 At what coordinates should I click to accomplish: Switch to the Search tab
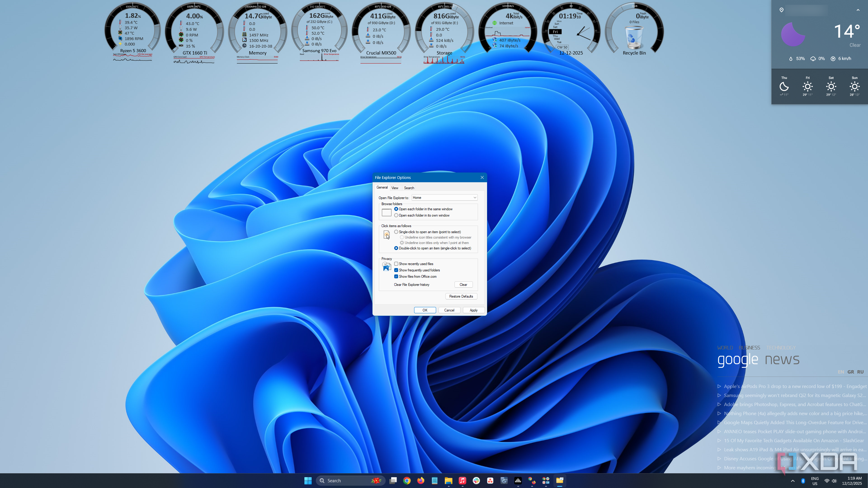[409, 188]
